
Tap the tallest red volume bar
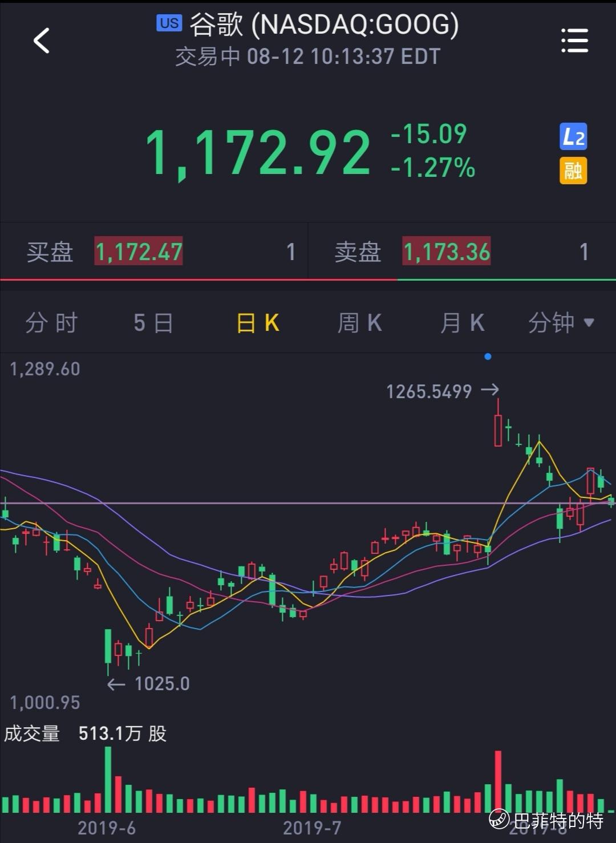click(x=498, y=781)
